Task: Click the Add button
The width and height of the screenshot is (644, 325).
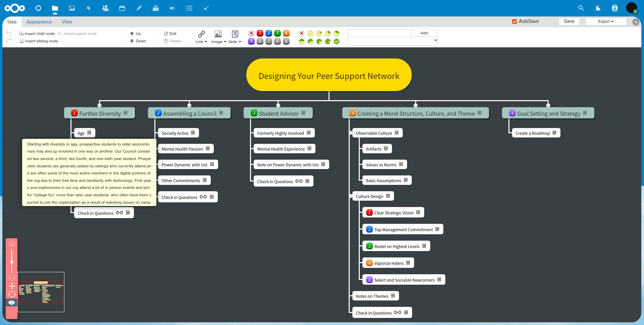Action: (x=424, y=33)
